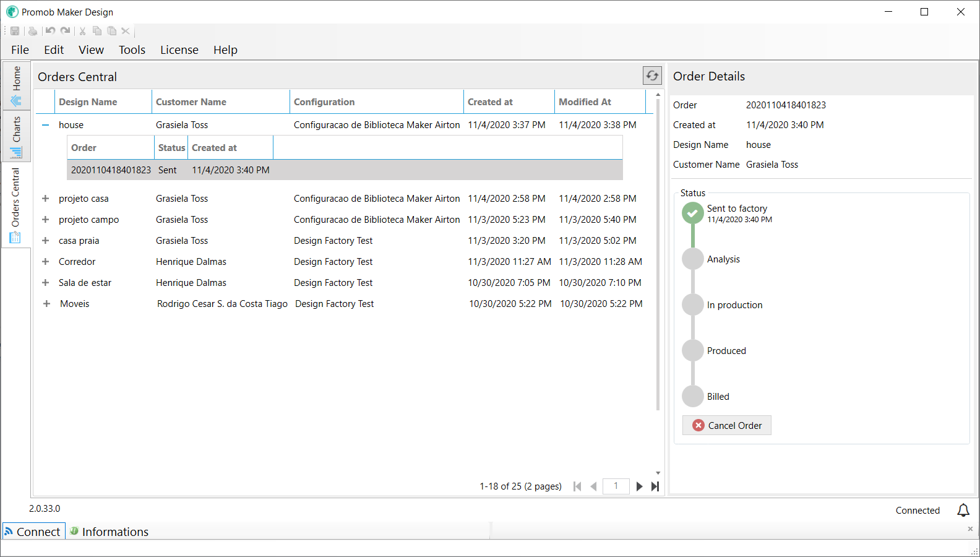Viewport: 980px width, 557px height.
Task: Click the Cut scissors icon
Action: [82, 31]
